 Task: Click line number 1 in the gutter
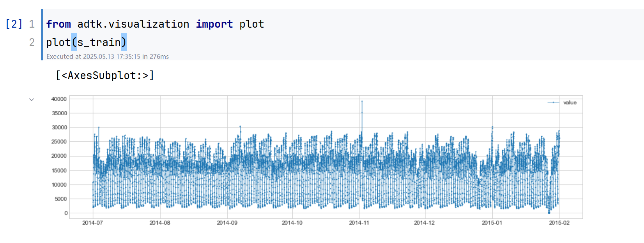[x=32, y=24]
